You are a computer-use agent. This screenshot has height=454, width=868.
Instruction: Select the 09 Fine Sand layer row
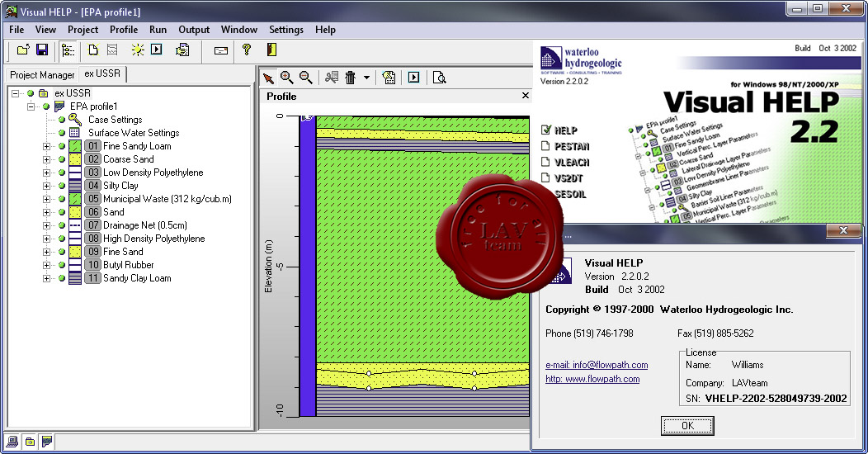tap(123, 252)
